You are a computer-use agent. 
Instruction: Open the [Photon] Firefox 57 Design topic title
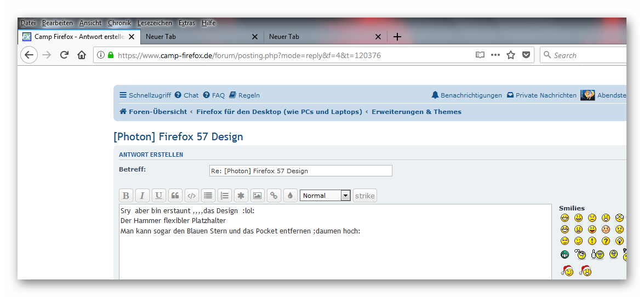click(178, 137)
